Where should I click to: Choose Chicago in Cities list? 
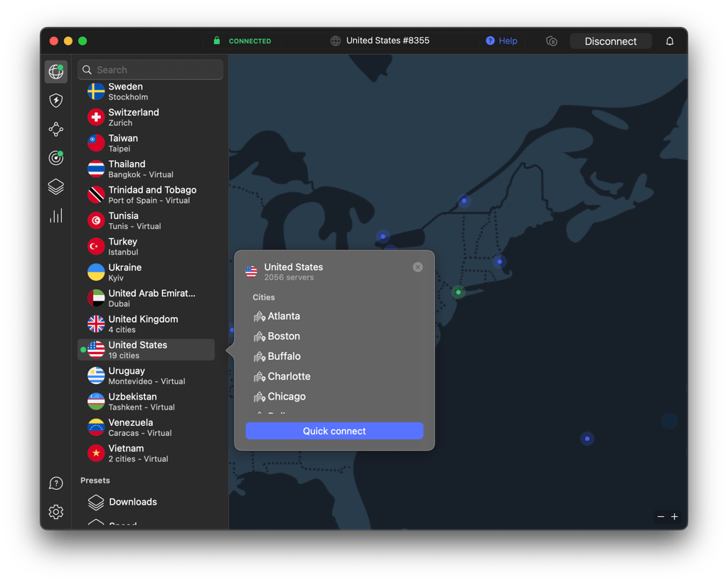point(287,397)
